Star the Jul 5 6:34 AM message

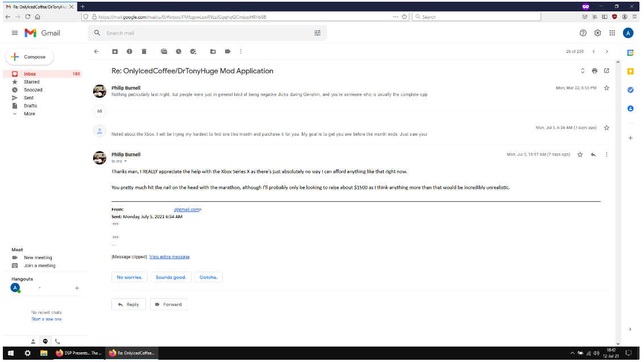click(x=606, y=128)
